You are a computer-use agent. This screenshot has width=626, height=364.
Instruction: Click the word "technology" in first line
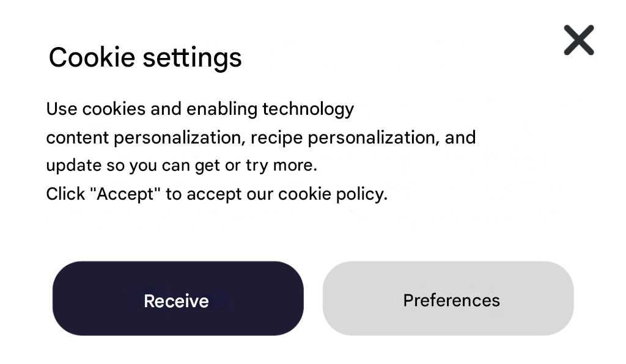click(x=308, y=110)
